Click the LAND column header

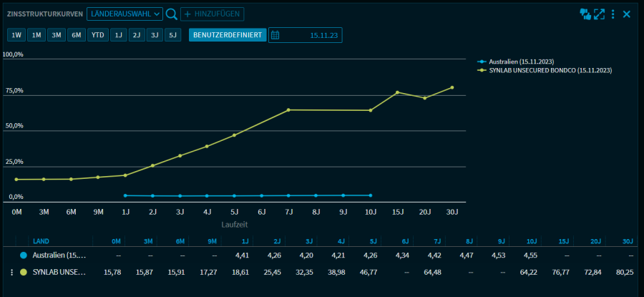(42, 241)
